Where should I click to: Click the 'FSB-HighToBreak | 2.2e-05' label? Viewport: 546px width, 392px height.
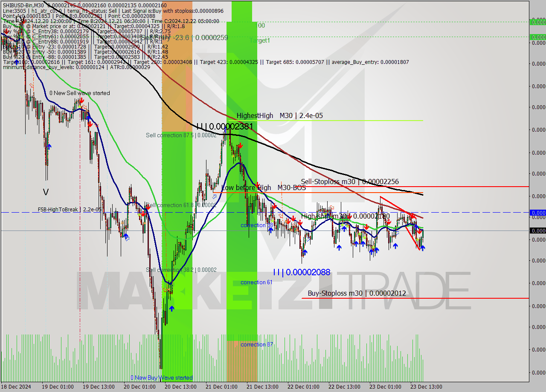pyautogui.click(x=70, y=209)
